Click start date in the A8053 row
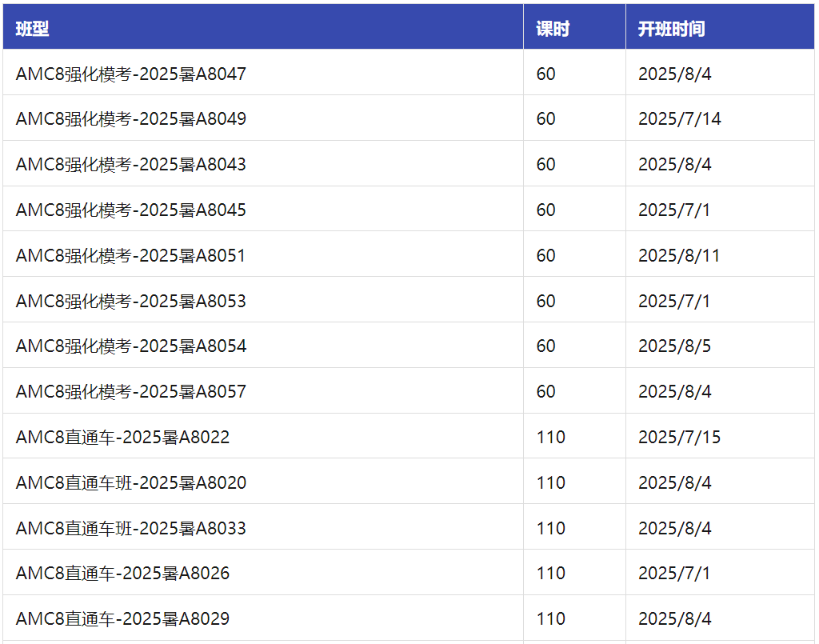This screenshot has width=819, height=644. pyautogui.click(x=673, y=301)
